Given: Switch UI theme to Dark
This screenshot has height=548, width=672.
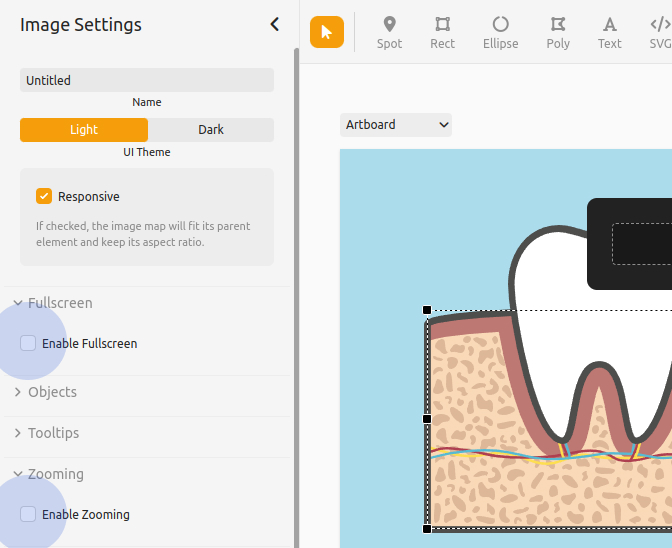Looking at the screenshot, I should tap(211, 130).
